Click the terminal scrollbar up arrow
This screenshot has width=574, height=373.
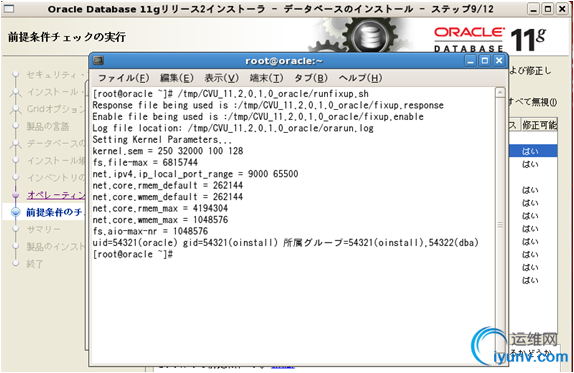(500, 92)
